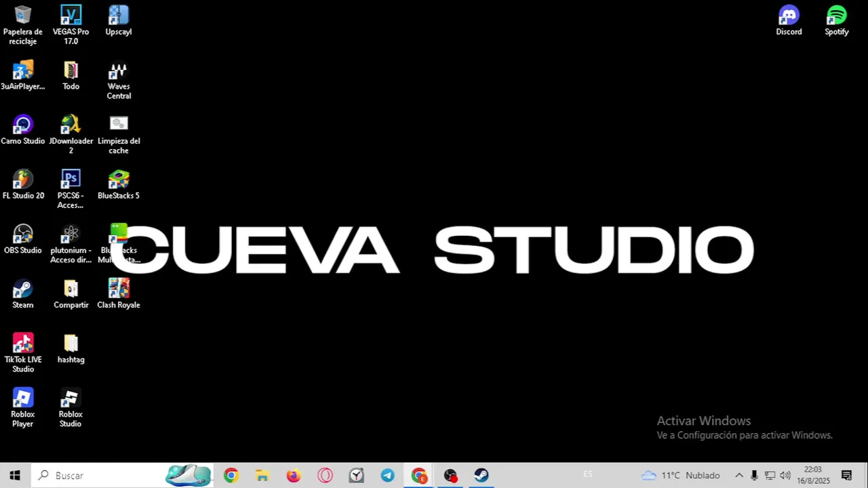Select BlueStacks Multi-Instance icon
Screen dimensions: 868x488
[x=119, y=244]
